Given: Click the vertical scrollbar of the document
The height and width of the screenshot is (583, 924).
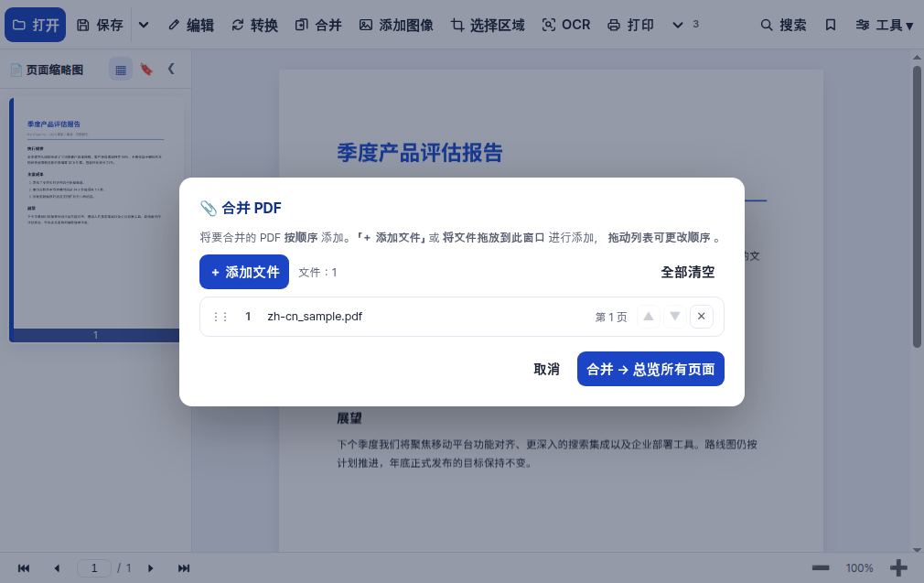Looking at the screenshot, I should pyautogui.click(x=917, y=206).
